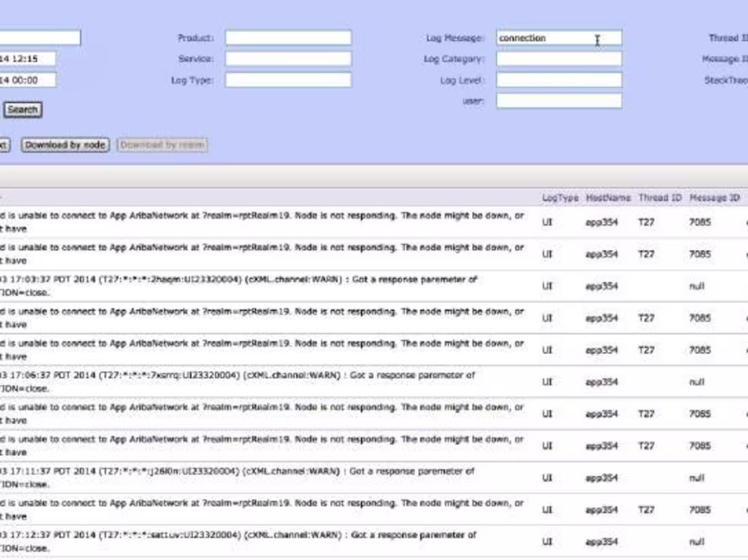
Task: Click the Log Type input field
Action: click(x=289, y=80)
